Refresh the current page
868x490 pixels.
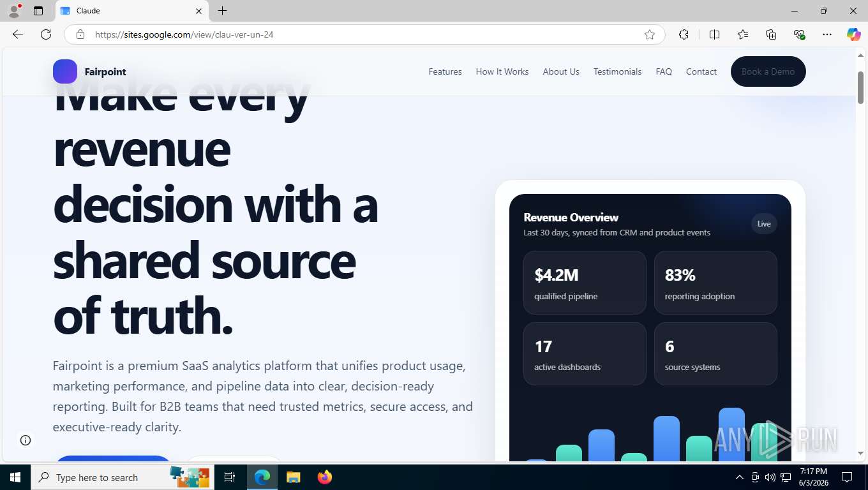[x=46, y=34]
